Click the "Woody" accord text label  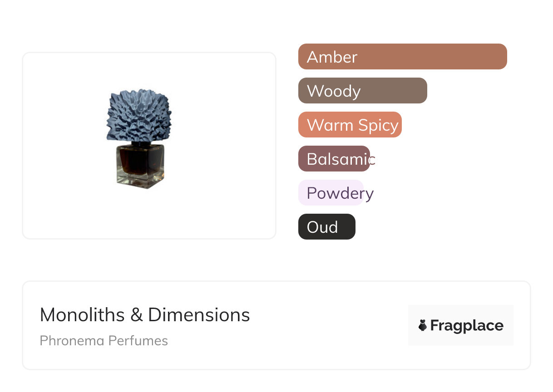(334, 91)
